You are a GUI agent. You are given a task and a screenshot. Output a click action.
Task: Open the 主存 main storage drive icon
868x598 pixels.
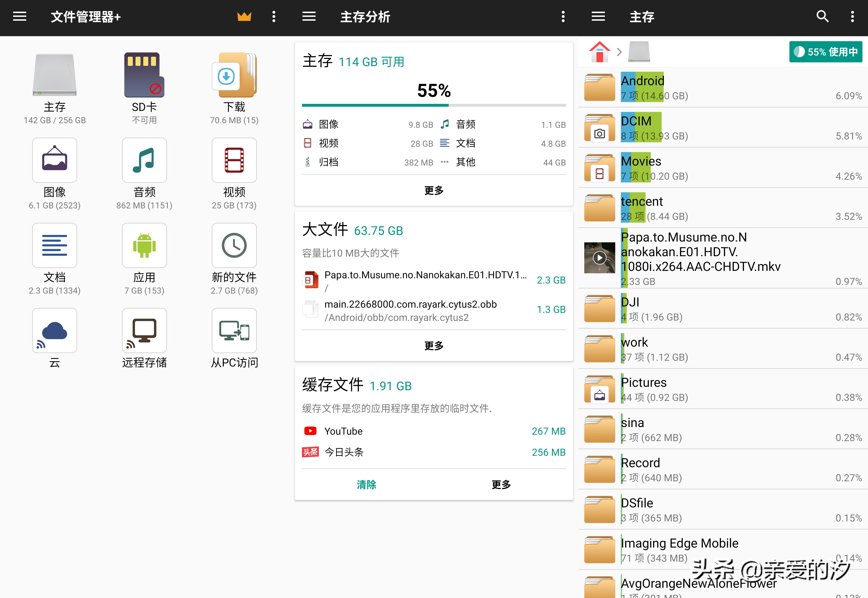(x=55, y=75)
